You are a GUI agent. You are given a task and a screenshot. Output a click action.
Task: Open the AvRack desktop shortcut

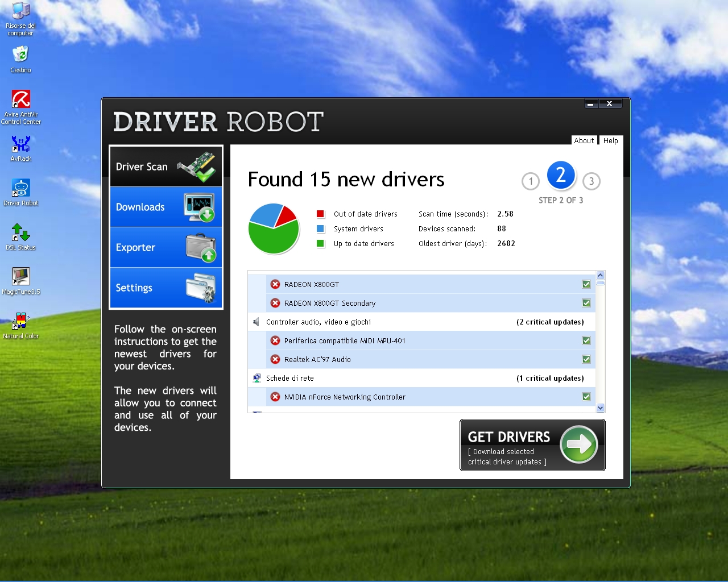[x=20, y=148]
